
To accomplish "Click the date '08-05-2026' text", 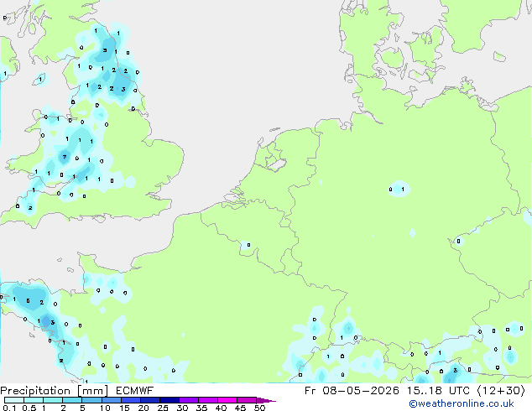I will 361,391.
